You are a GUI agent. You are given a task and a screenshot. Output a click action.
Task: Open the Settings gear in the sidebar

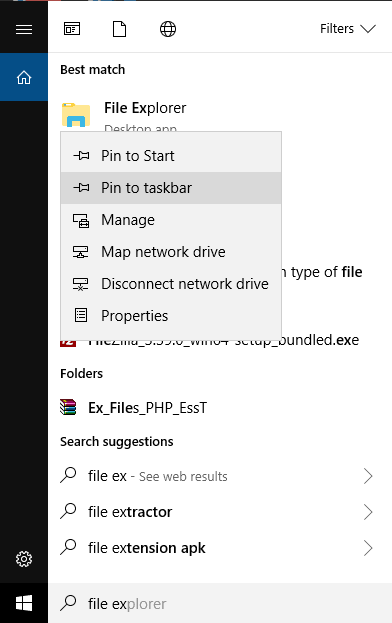pyautogui.click(x=24, y=559)
